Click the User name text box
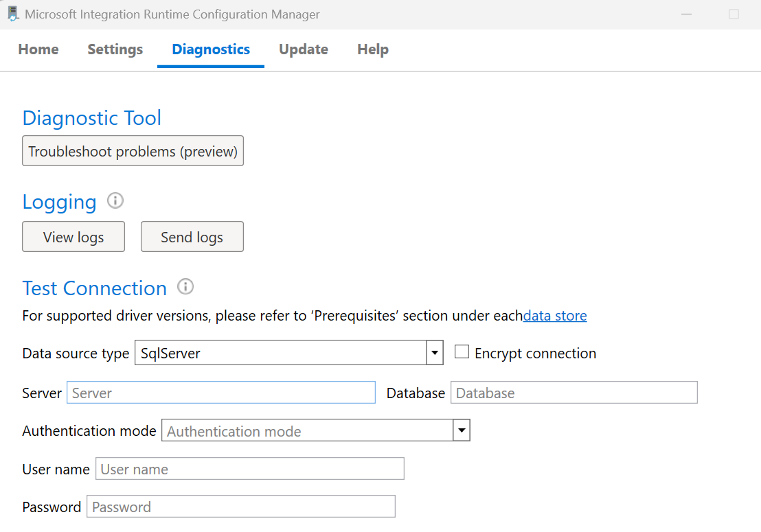The image size is (761, 532). [250, 468]
